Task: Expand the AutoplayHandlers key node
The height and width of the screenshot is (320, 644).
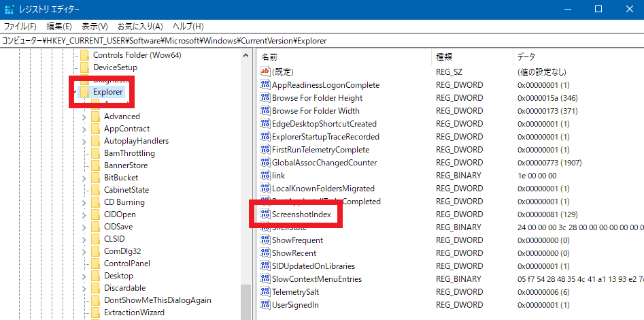Action: pyautogui.click(x=84, y=142)
